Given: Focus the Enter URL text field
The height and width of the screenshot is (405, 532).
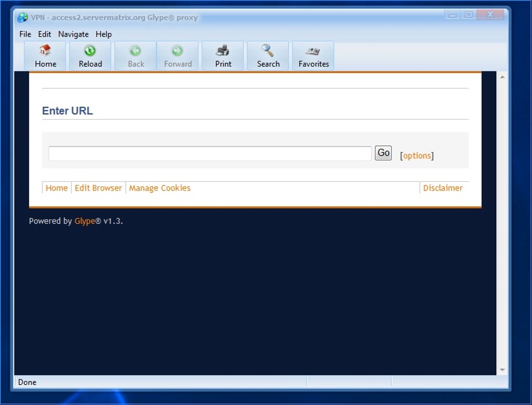Looking at the screenshot, I should [210, 153].
